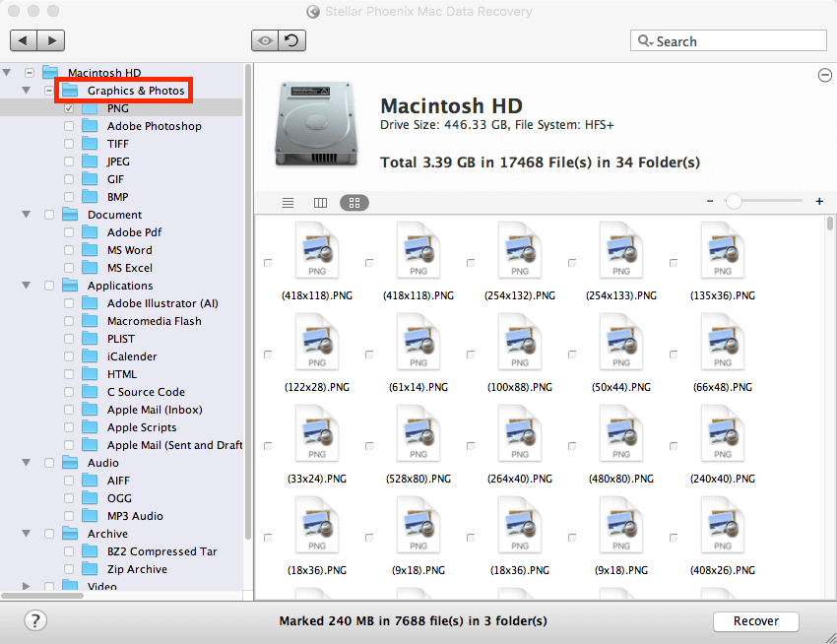Image resolution: width=837 pixels, height=644 pixels.
Task: Select the (122x28).PNG file thumbnail
Action: pyautogui.click(x=316, y=342)
